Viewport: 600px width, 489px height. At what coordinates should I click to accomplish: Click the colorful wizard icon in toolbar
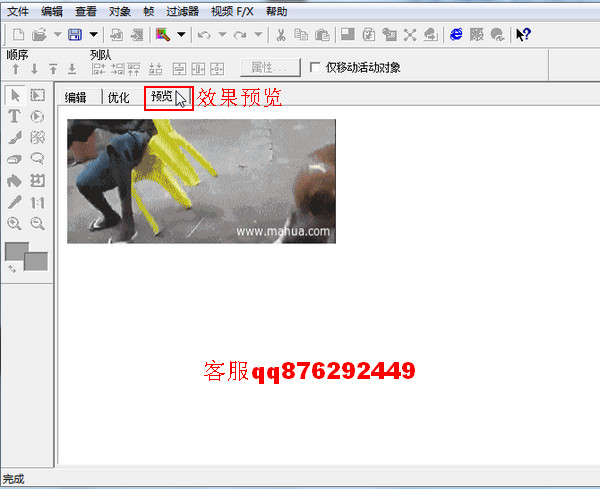(x=163, y=35)
